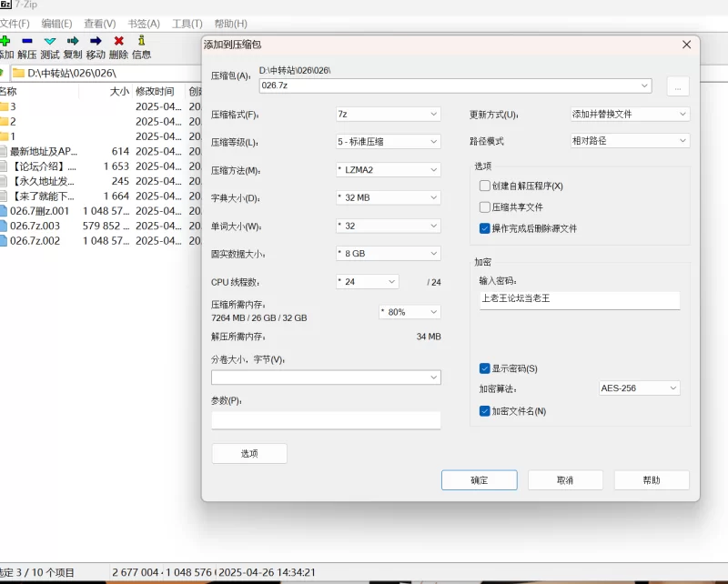Click the Add (添加) green plus icon

[x=5, y=41]
